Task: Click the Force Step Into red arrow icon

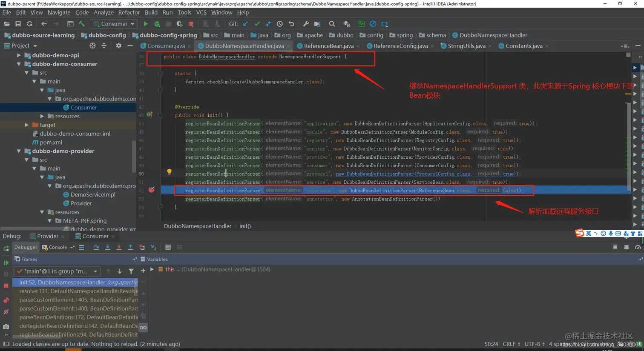Action: coord(119,247)
